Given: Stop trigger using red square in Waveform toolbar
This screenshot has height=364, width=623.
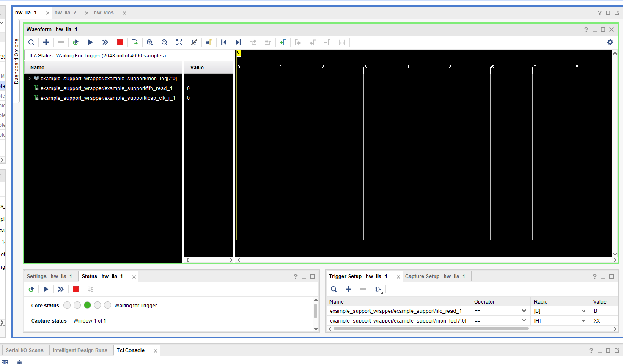Looking at the screenshot, I should click(x=120, y=42).
